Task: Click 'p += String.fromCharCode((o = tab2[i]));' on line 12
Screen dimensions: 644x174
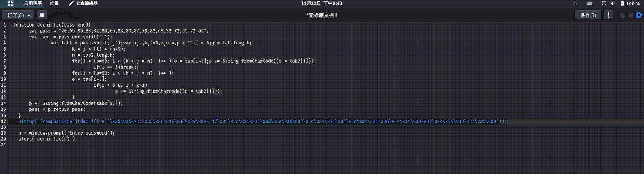Action: pos(169,91)
